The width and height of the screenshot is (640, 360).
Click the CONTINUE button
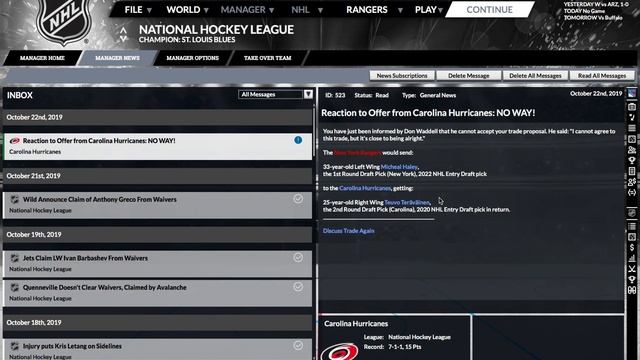coord(489,9)
